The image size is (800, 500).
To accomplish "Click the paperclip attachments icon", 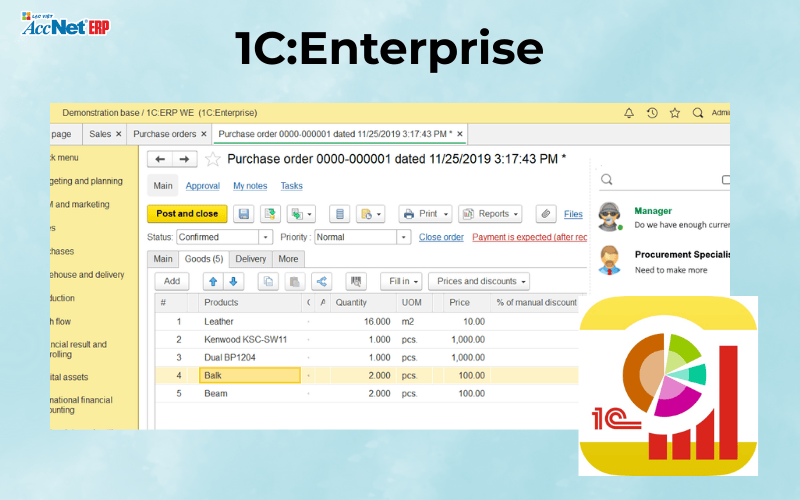I will pos(545,214).
